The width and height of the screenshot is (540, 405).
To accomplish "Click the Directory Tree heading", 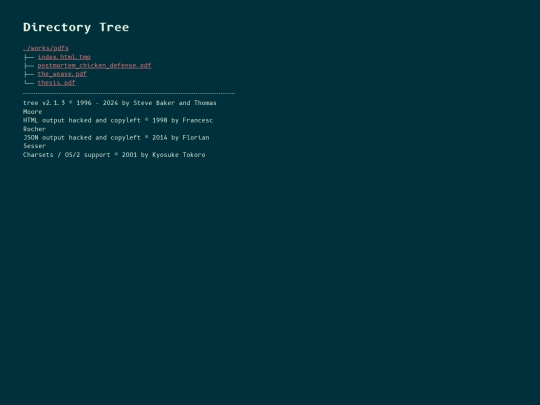I will click(76, 27).
